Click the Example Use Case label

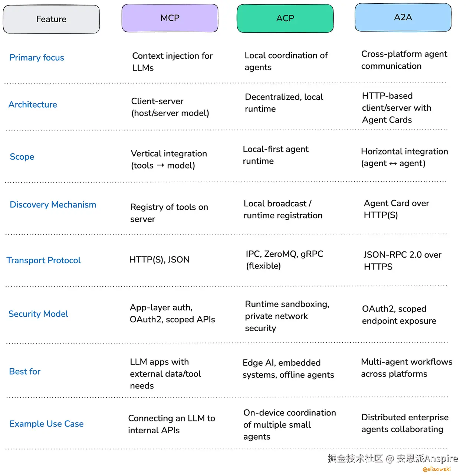[x=46, y=424]
